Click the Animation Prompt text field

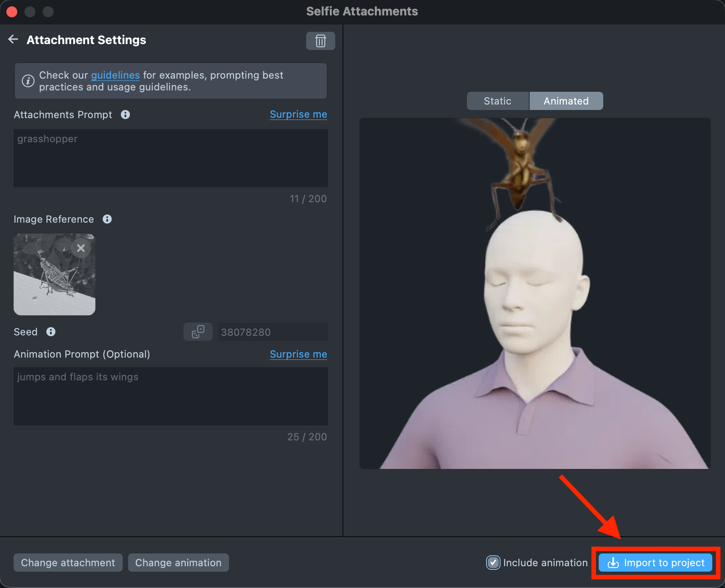(171, 396)
